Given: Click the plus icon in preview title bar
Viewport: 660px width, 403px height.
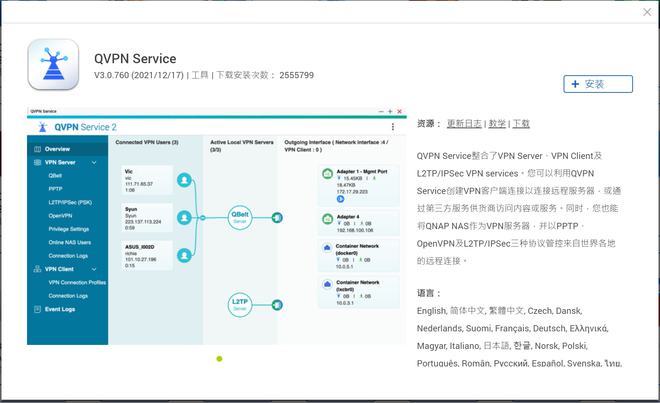Looking at the screenshot, I should coord(390,112).
